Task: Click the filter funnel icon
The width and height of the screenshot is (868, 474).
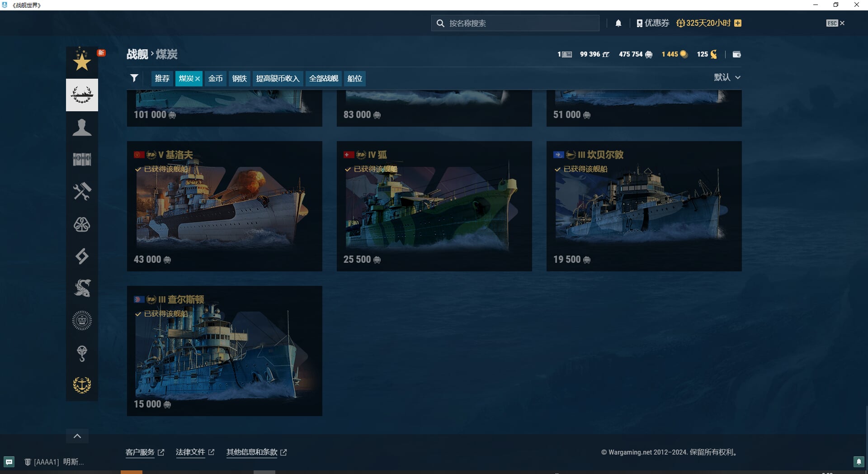Action: click(x=134, y=78)
